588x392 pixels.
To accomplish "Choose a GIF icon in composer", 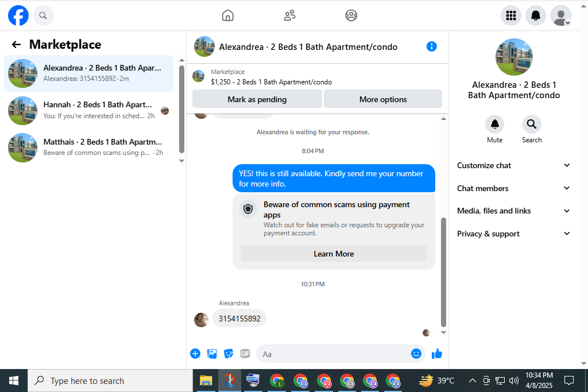I will [x=245, y=354].
